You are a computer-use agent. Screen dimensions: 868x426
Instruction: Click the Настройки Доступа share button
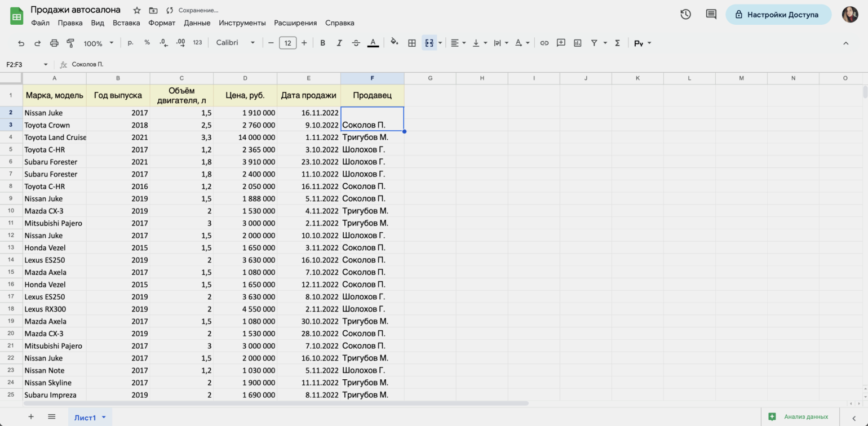tap(778, 15)
